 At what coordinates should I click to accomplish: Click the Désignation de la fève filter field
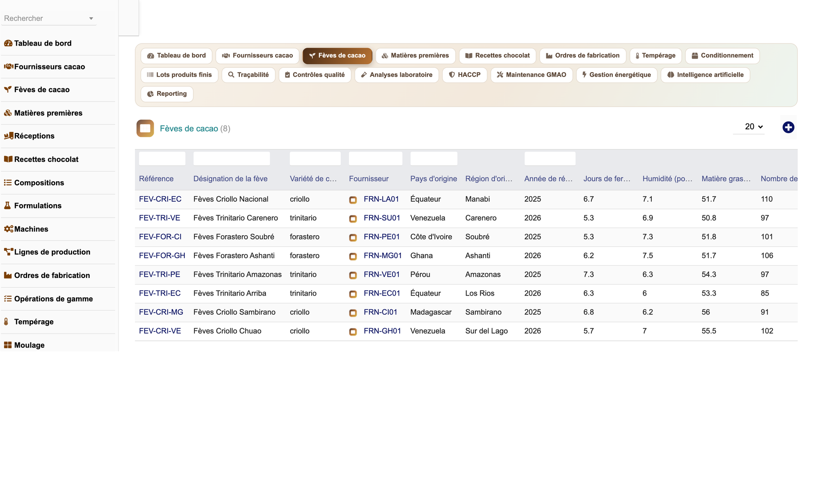coord(232,159)
